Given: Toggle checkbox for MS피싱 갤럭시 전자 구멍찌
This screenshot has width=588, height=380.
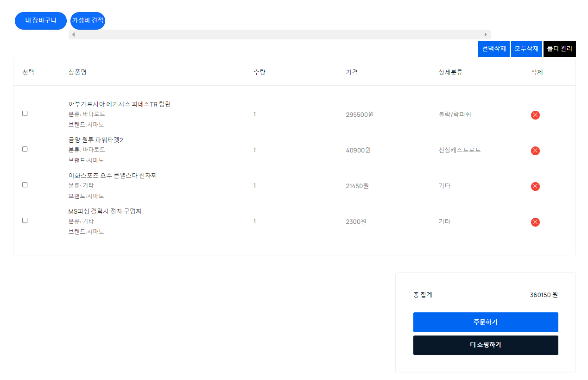Looking at the screenshot, I should pos(25,221).
